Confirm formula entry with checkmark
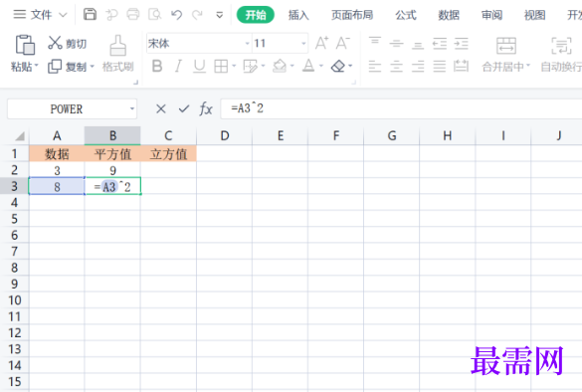The width and height of the screenshot is (582, 392). pos(184,108)
